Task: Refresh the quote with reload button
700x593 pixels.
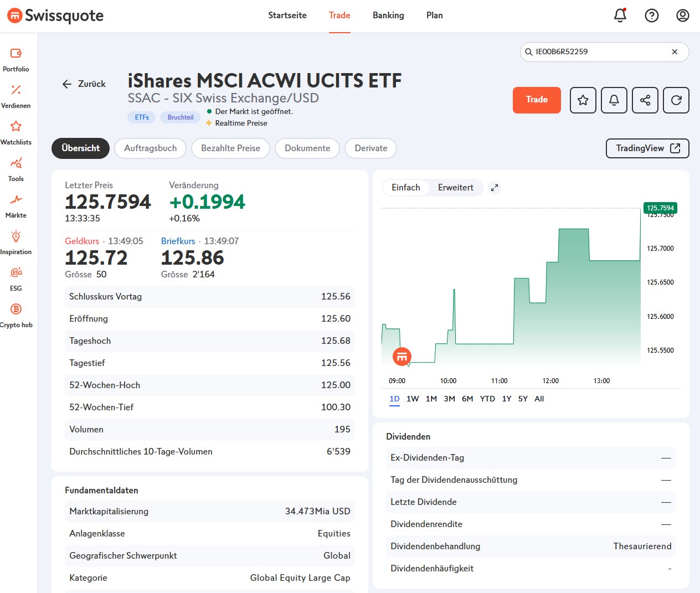Action: tap(676, 100)
